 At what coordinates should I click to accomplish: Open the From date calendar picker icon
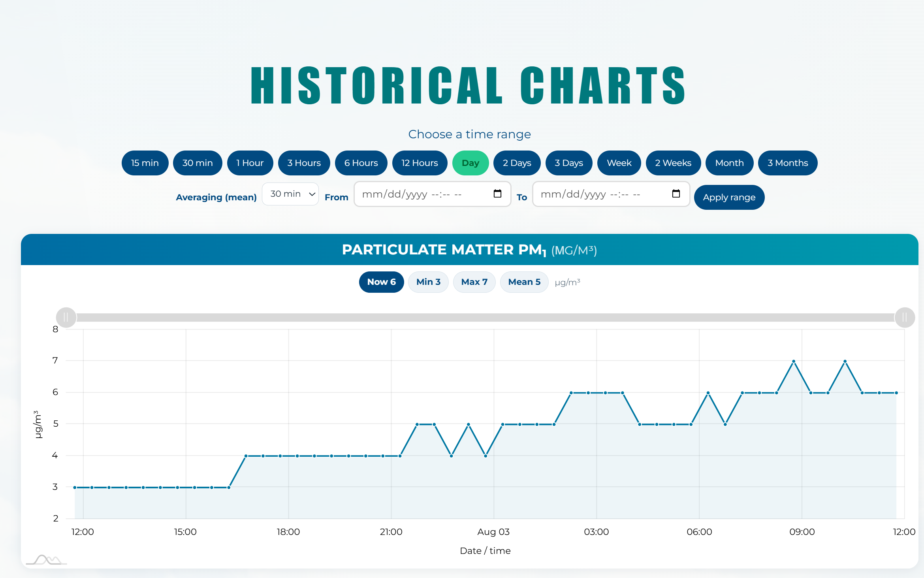497,194
